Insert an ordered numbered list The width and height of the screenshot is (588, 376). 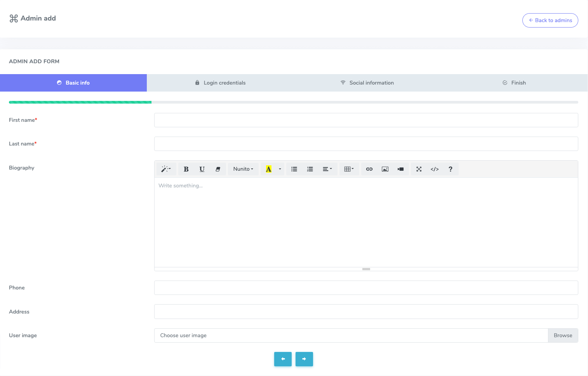coord(310,169)
